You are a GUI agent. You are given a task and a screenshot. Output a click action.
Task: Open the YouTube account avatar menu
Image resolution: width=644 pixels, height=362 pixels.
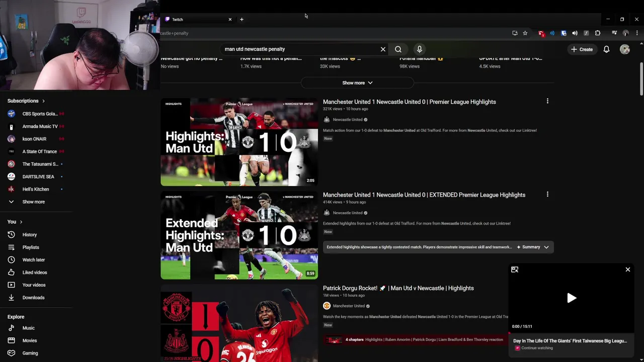click(x=625, y=49)
